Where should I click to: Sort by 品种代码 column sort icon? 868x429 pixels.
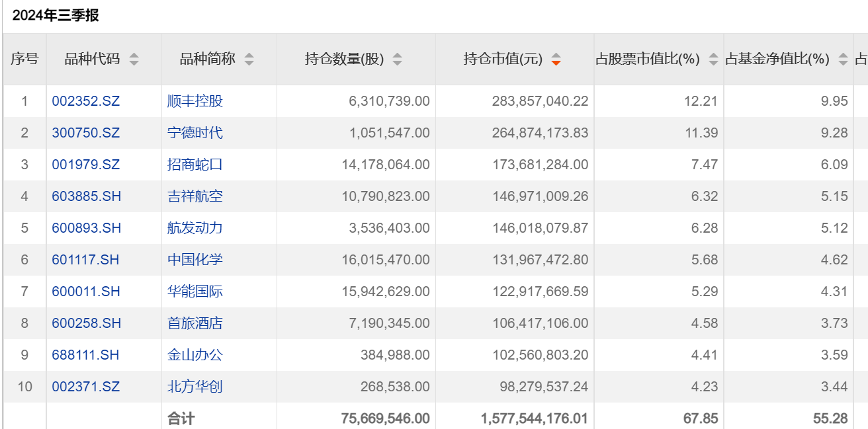click(x=134, y=59)
